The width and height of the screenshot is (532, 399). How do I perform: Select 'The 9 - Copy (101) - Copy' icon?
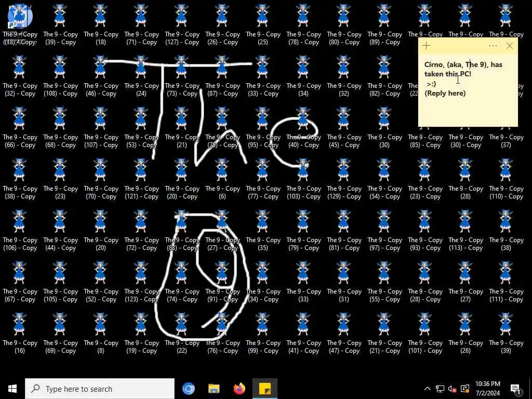(425, 334)
